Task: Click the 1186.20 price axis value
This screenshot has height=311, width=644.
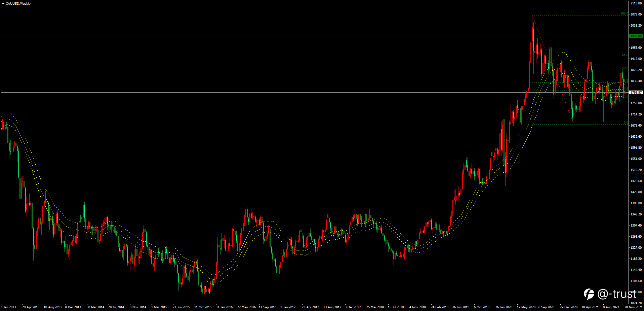Action: coord(637,259)
